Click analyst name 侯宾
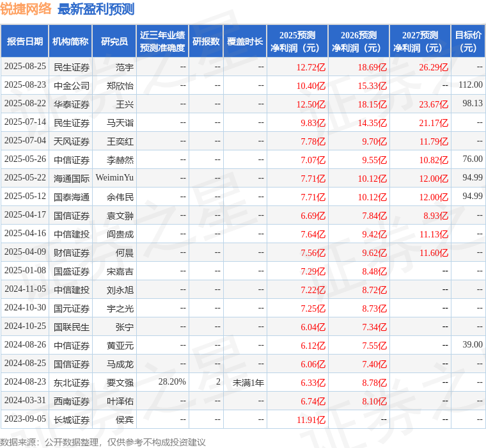 [125, 420]
